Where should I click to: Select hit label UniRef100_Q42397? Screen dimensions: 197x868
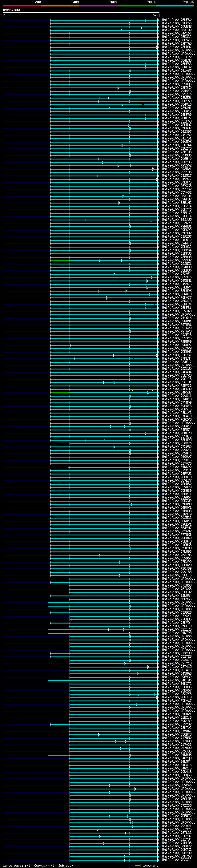177,132
